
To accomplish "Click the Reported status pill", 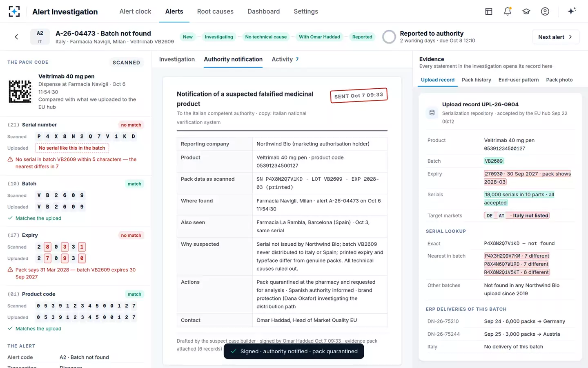I will [x=362, y=37].
